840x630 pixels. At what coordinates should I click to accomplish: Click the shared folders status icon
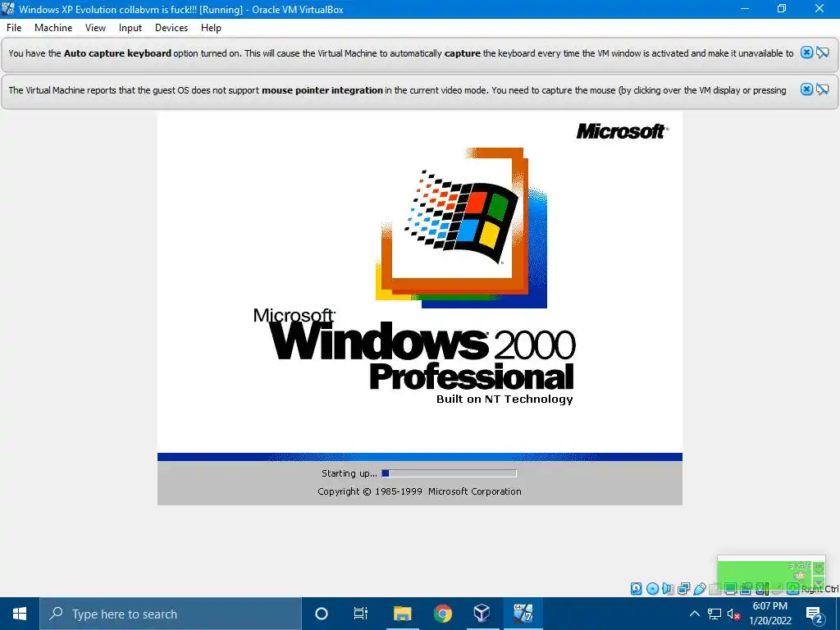(x=714, y=589)
